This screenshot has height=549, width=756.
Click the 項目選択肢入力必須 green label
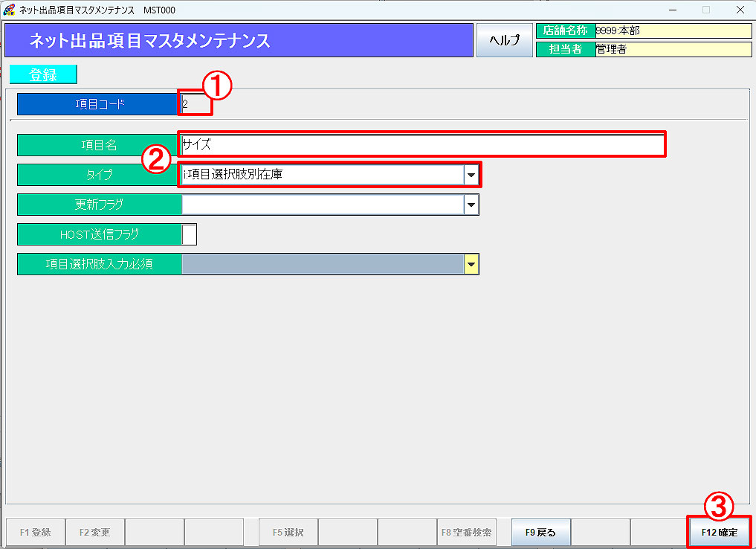click(x=100, y=264)
